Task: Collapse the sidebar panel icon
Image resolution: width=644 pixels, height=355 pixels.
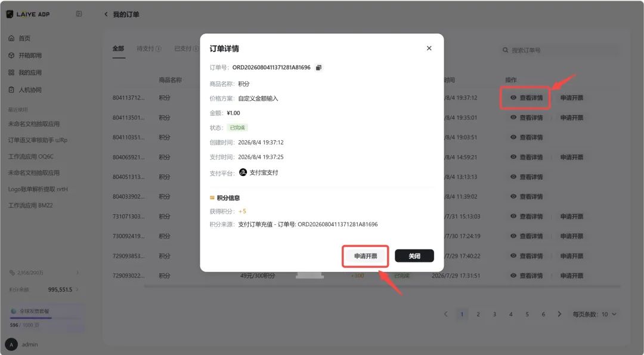Action: [79, 14]
